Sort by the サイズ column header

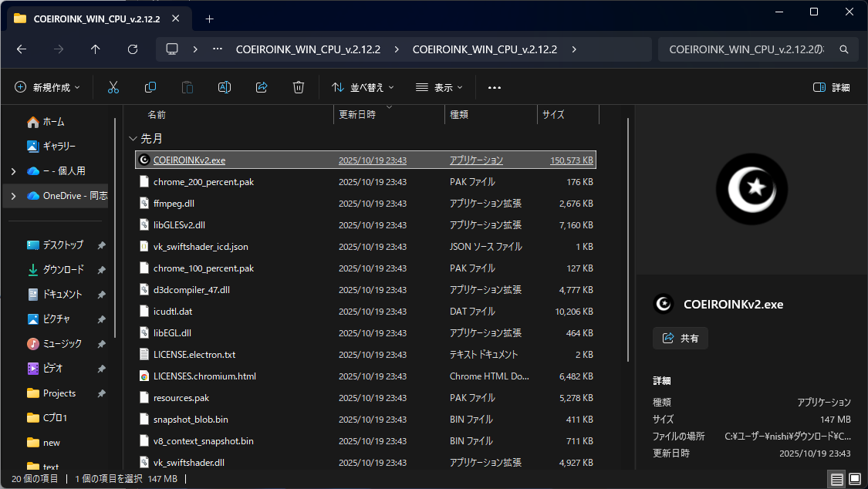coord(553,114)
